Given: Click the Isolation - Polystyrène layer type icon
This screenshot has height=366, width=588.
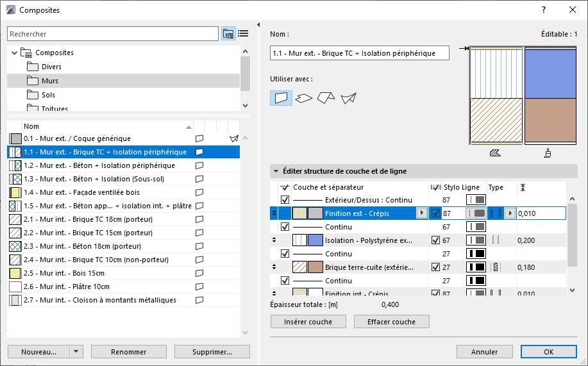Looking at the screenshot, I should coord(496,240).
